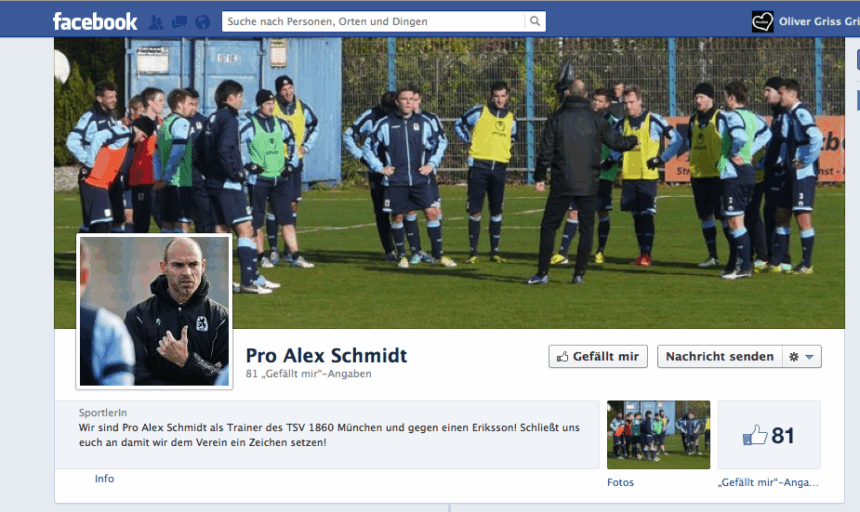Click the Nachricht senden button
The width and height of the screenshot is (860, 512).
720,356
